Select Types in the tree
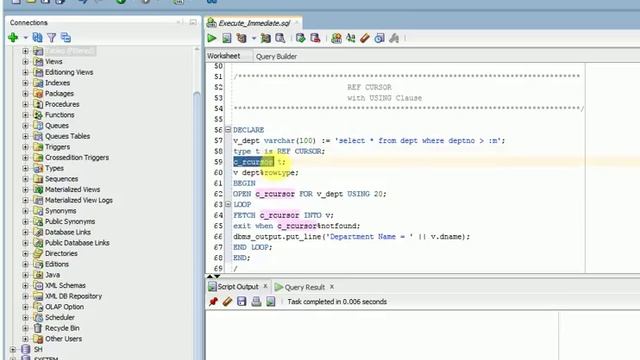Viewport: 640px width, 360px height. (54, 168)
